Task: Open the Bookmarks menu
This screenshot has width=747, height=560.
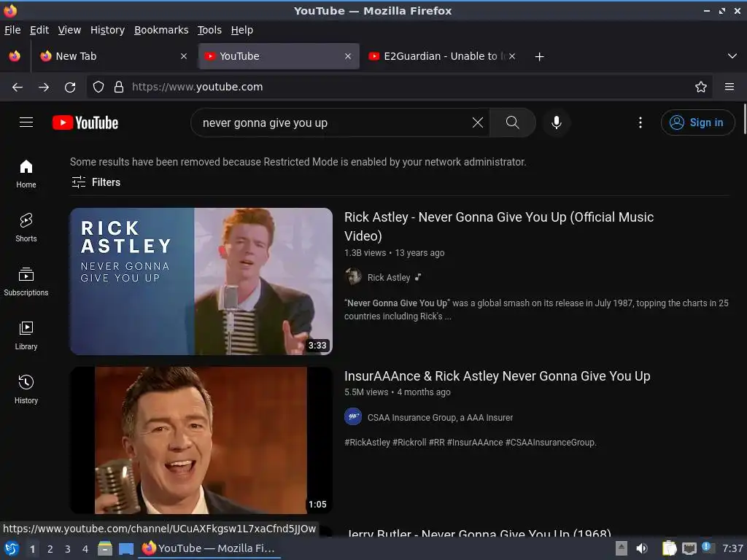Action: tap(161, 30)
